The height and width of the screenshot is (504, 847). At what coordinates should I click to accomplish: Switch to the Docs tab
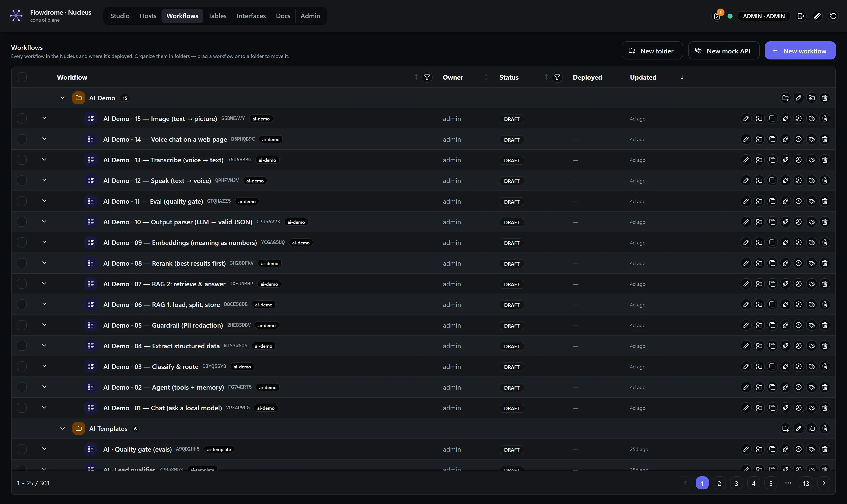(283, 16)
